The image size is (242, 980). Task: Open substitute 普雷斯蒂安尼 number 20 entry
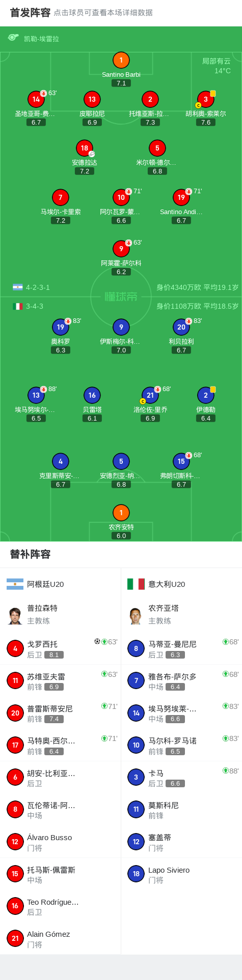tap(61, 713)
